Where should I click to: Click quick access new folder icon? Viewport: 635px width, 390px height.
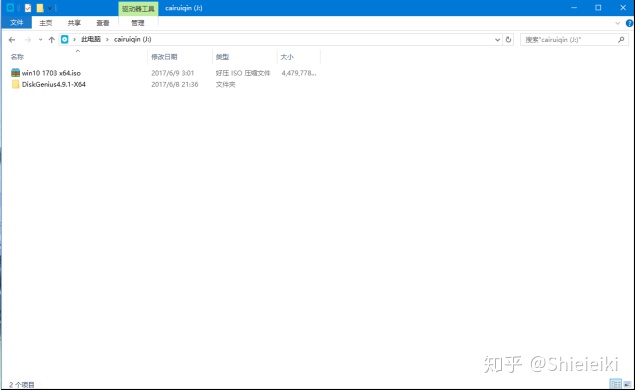click(x=40, y=8)
